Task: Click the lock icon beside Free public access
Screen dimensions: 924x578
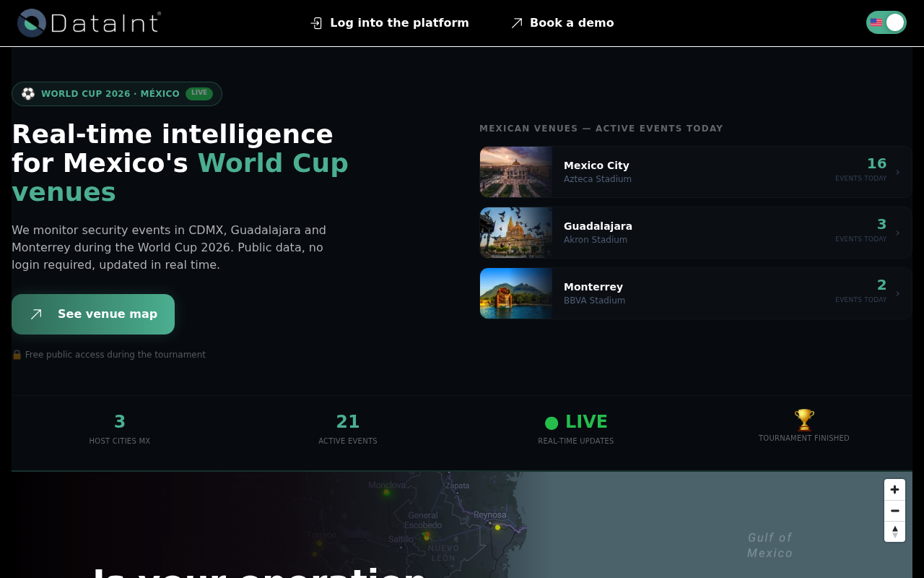Action: pos(17,355)
